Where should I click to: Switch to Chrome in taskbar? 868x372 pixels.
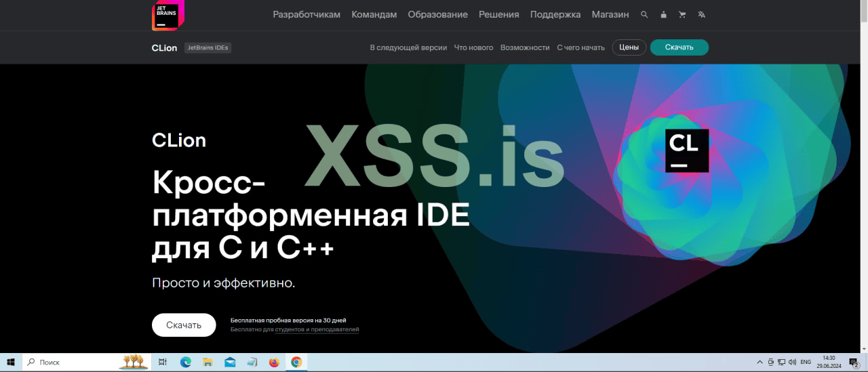(296, 363)
